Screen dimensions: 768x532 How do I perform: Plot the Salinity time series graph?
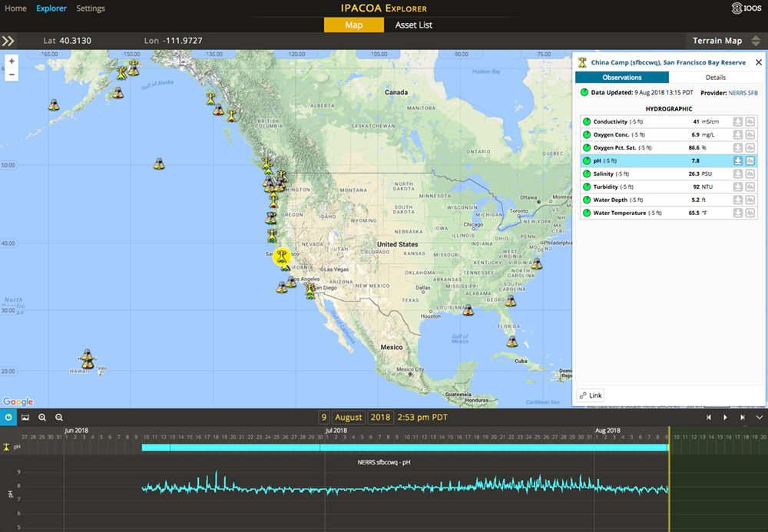(750, 173)
